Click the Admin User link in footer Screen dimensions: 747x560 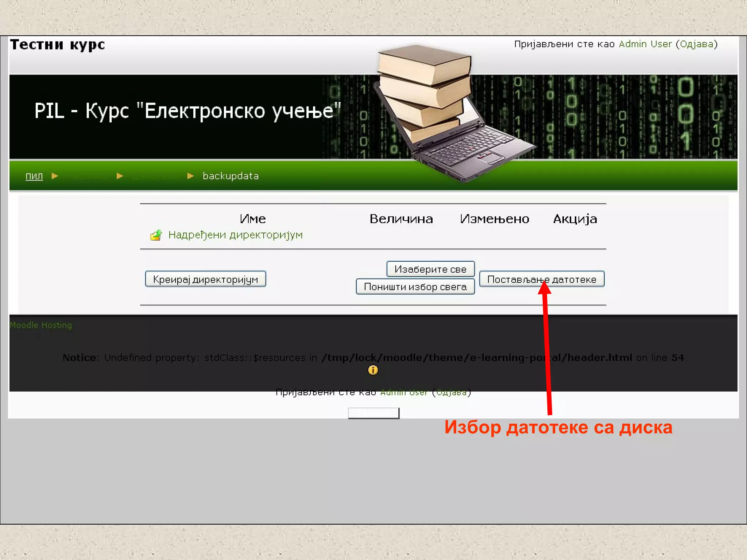[x=404, y=392]
